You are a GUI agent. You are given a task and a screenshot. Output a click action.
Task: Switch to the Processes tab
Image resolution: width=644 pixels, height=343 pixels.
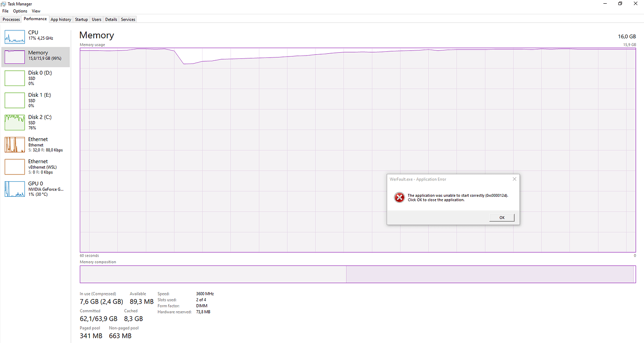tap(11, 20)
